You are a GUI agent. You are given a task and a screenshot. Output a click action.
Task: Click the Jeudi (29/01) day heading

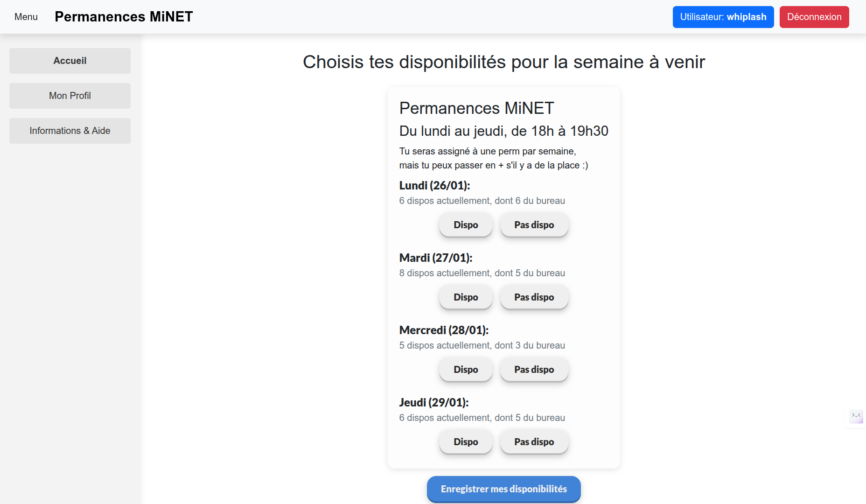pos(434,402)
